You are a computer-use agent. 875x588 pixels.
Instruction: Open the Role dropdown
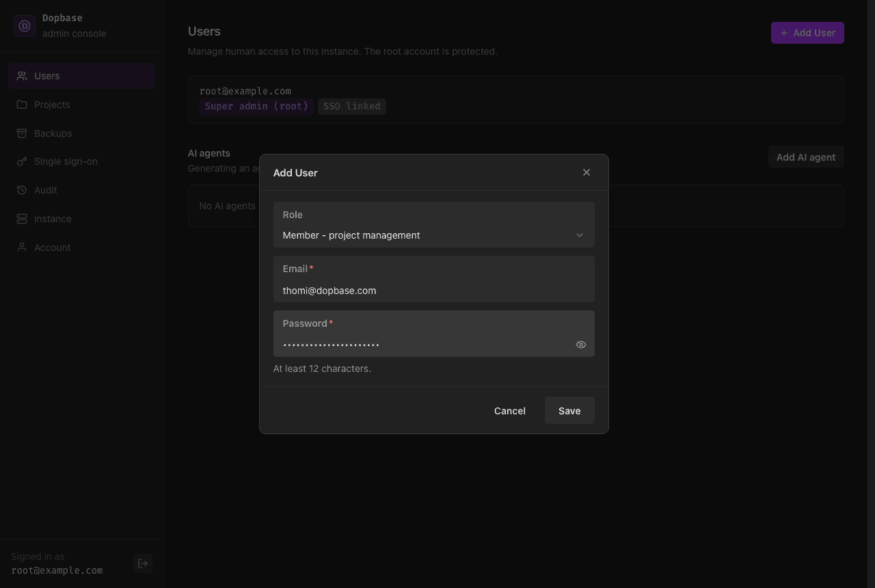tap(434, 224)
